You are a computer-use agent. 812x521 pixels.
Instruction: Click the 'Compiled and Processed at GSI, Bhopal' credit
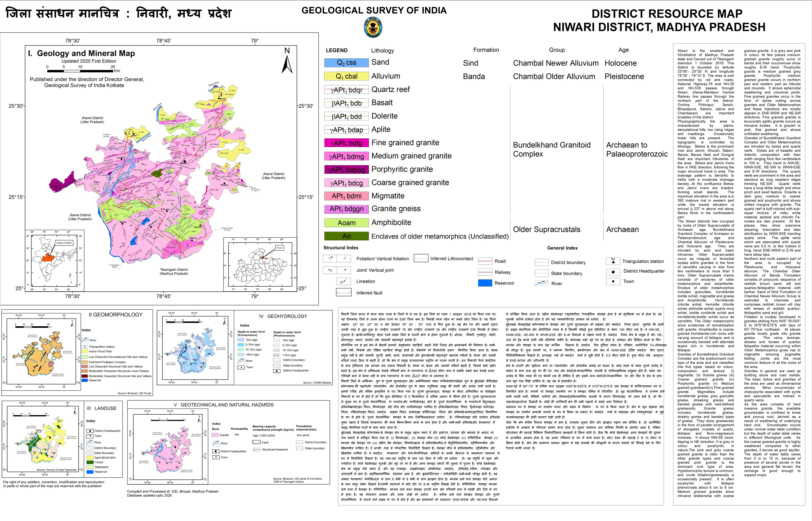173,492
